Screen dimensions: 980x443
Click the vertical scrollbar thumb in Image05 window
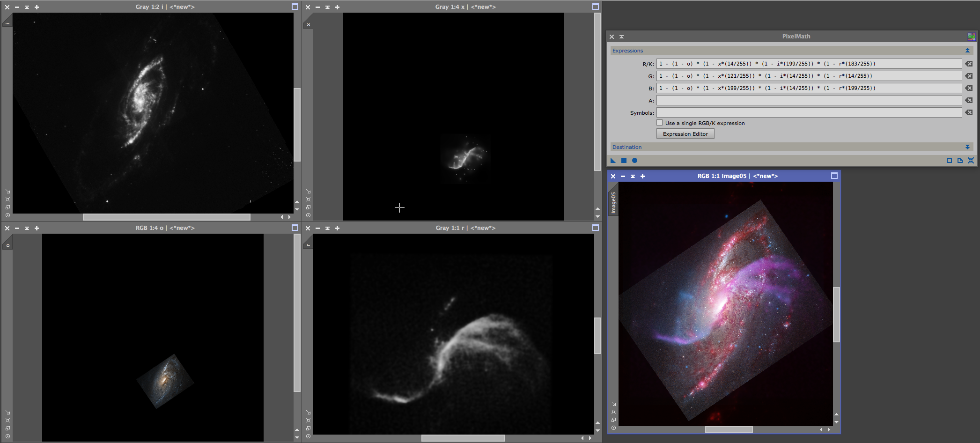coord(836,314)
